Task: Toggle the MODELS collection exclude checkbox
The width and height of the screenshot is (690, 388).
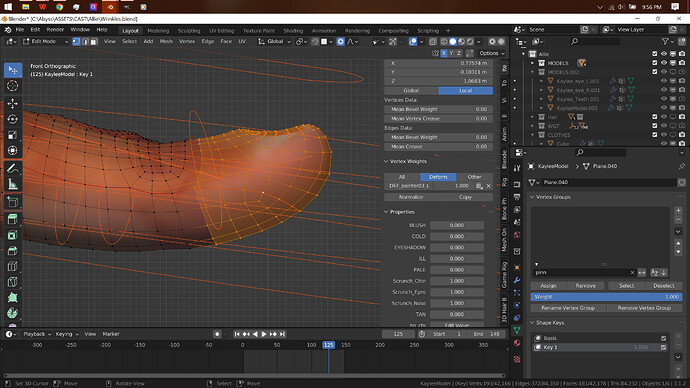Action: (x=654, y=63)
